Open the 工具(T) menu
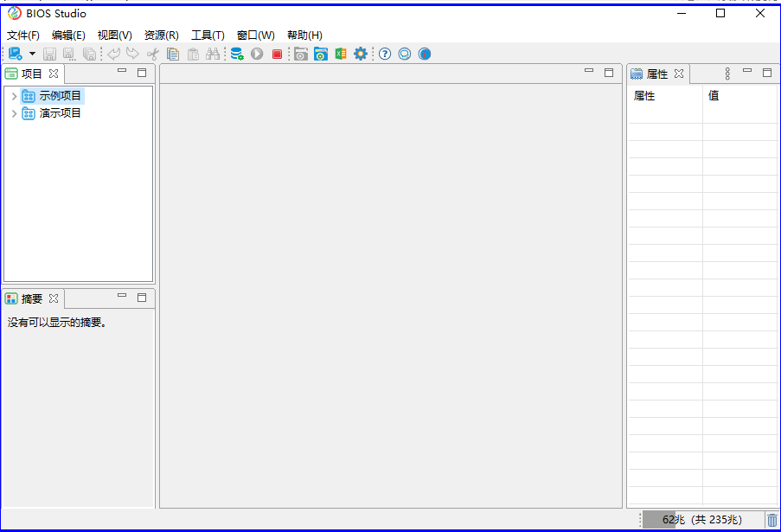The width and height of the screenshot is (781, 532). 208,35
